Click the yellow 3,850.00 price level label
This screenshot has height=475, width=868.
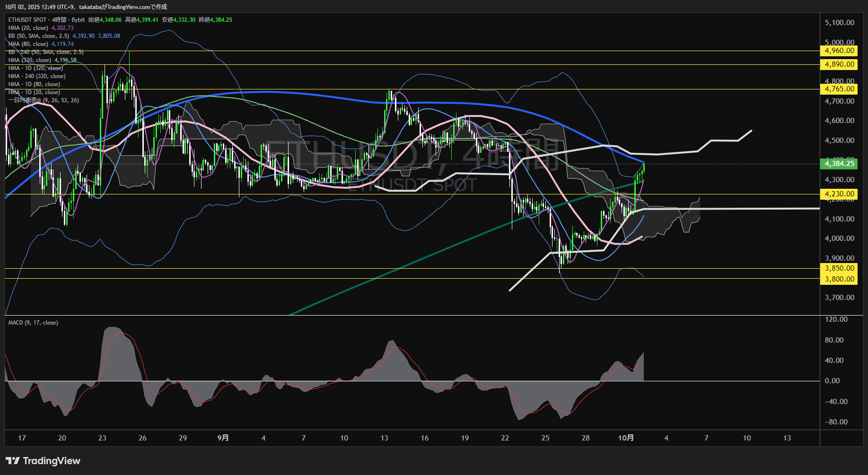click(x=839, y=268)
